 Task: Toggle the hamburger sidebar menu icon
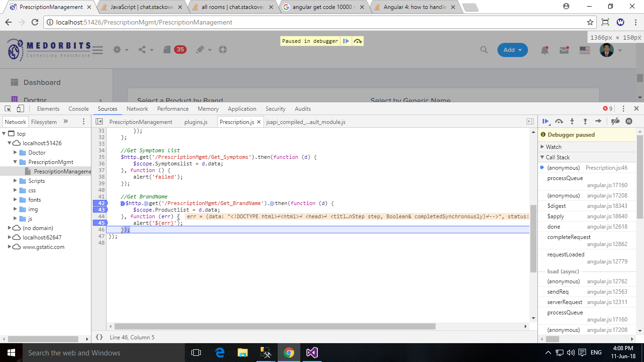coord(98,50)
